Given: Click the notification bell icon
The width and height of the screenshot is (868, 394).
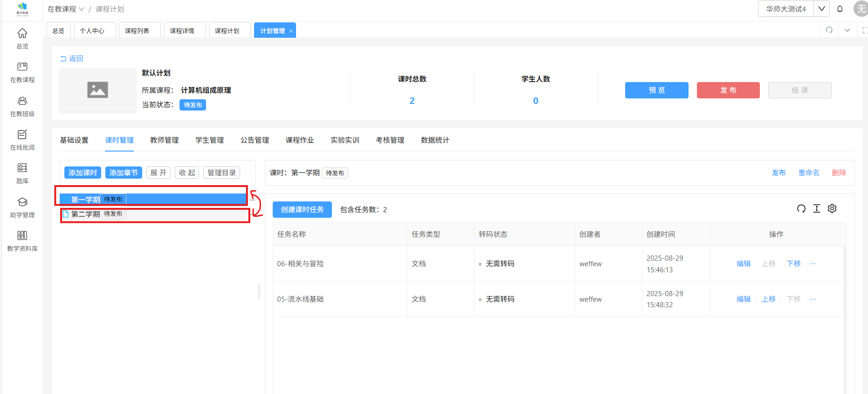Looking at the screenshot, I should pyautogui.click(x=840, y=9).
